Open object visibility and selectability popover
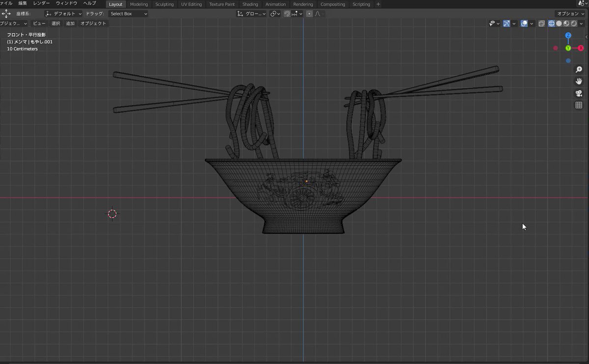The width and height of the screenshot is (589, 364). [x=494, y=23]
